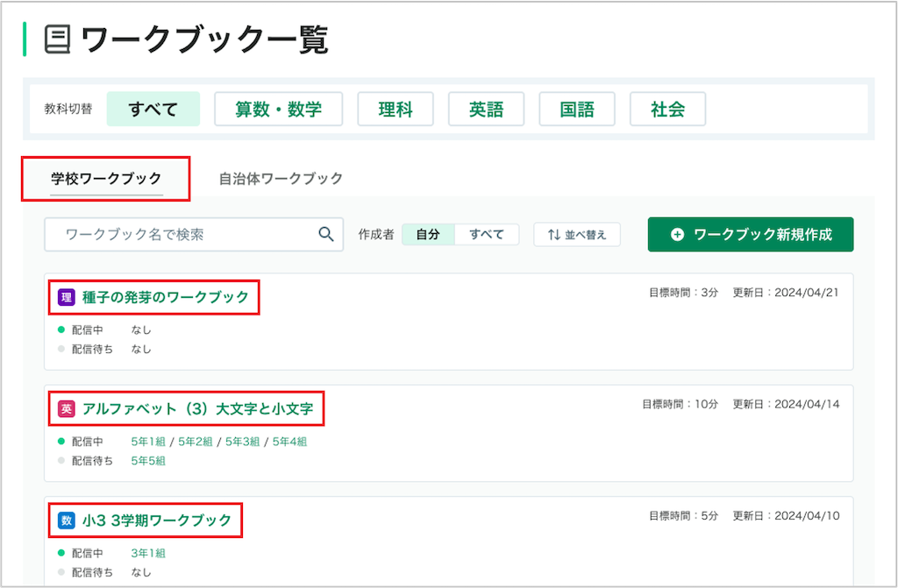The image size is (898, 588).
Task: Open the 3年1組 class link
Action: point(148,554)
